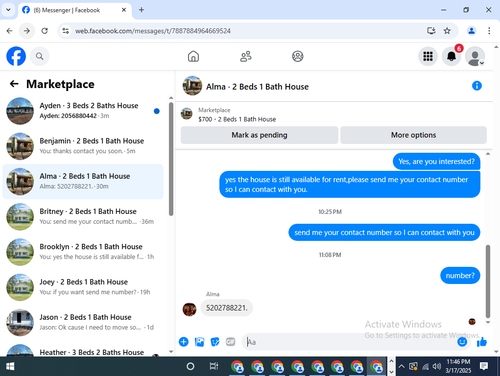Viewport: 500px width, 376px height.
Task: Open Britney 2 Beds 1 Bath House chat
Action: [x=83, y=217]
